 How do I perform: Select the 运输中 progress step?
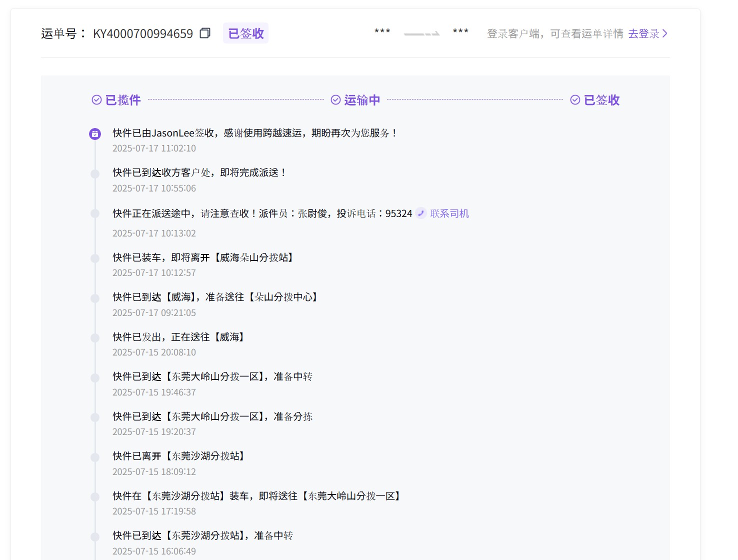(362, 100)
